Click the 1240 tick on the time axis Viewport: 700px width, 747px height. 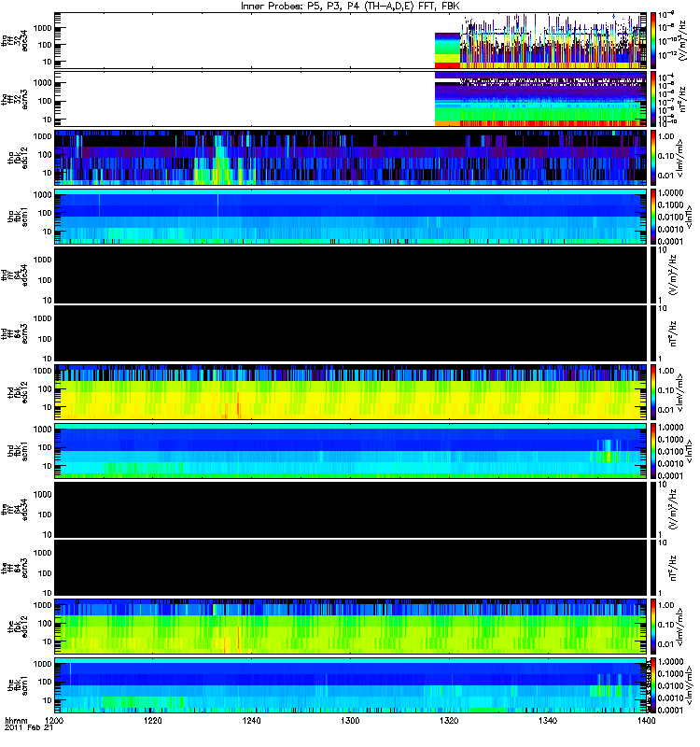[252, 723]
